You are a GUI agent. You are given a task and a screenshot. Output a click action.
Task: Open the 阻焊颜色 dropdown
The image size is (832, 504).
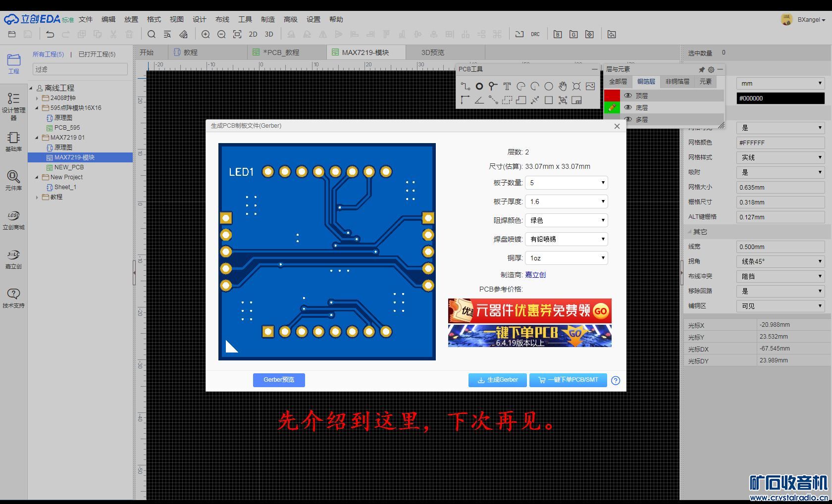coord(567,220)
